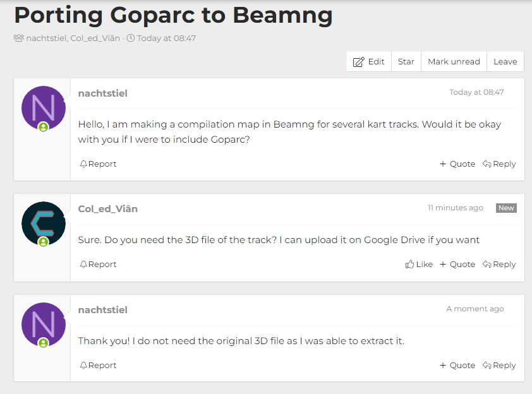Reply to the first message
Image resolution: width=532 pixels, height=394 pixels.
499,164
